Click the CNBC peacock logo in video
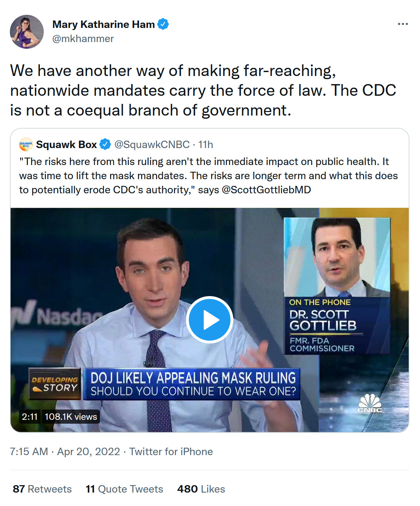 [370, 403]
